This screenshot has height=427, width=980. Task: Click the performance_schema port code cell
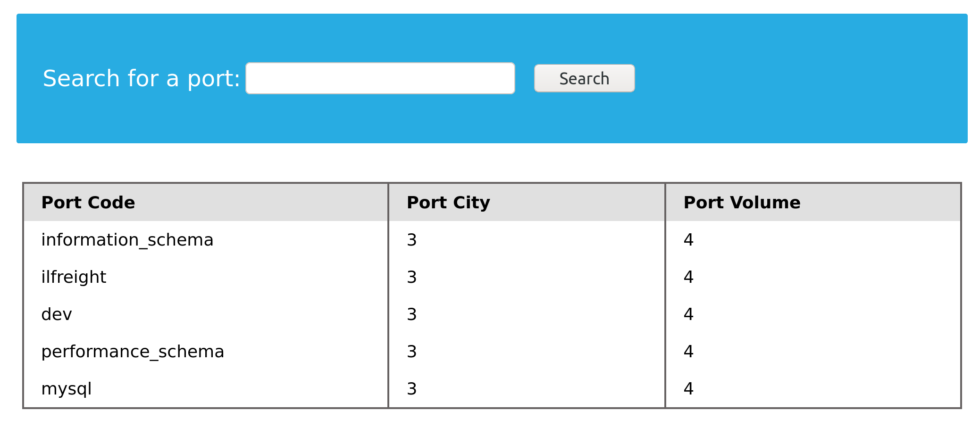point(133,352)
